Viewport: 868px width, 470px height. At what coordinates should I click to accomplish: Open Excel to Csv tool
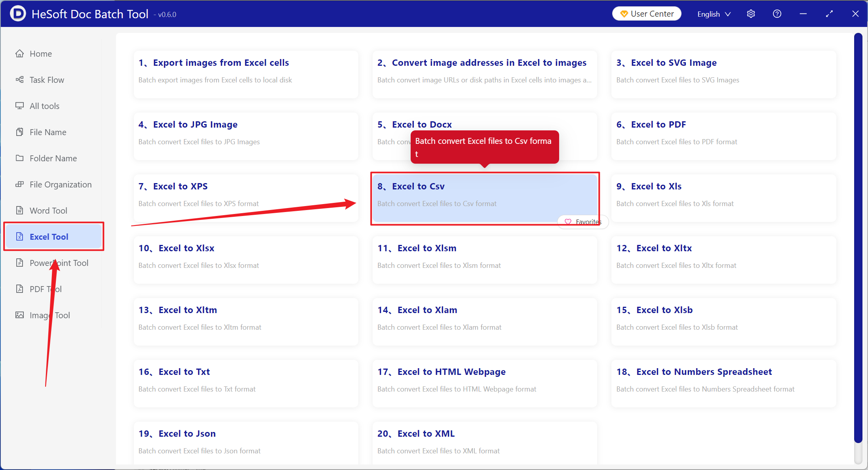tap(485, 198)
